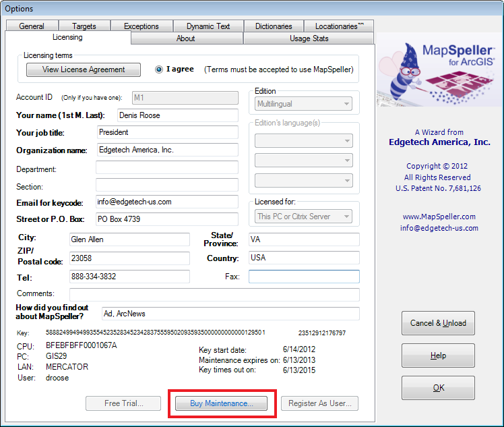The height and width of the screenshot is (427, 504).
Task: Click the PC name GIS29
Action: (56, 356)
